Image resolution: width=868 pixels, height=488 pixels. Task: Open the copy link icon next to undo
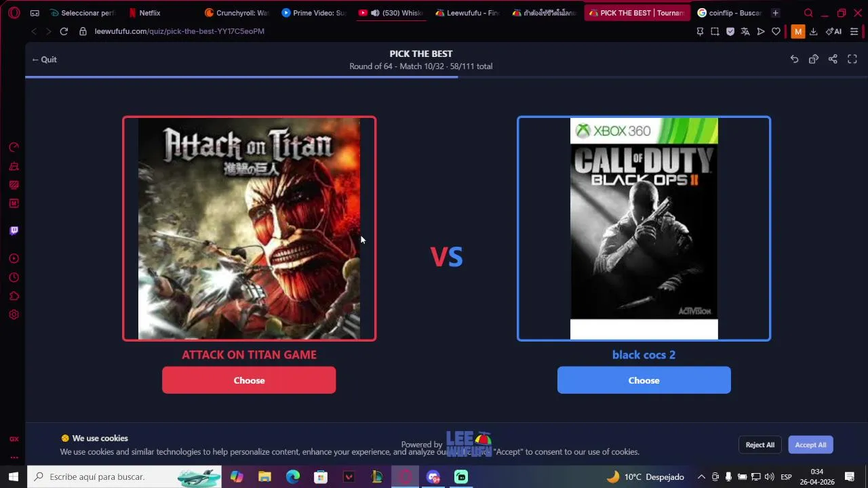point(813,60)
